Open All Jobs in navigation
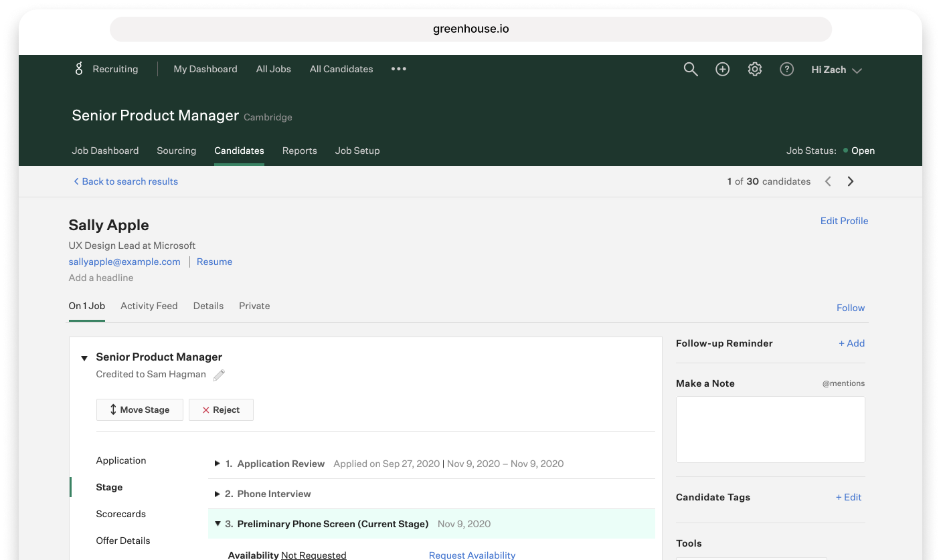The width and height of the screenshot is (941, 560). pos(274,69)
